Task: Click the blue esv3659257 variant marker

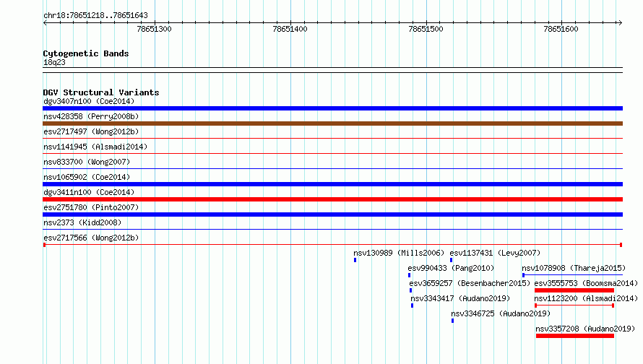Action: 410,290
